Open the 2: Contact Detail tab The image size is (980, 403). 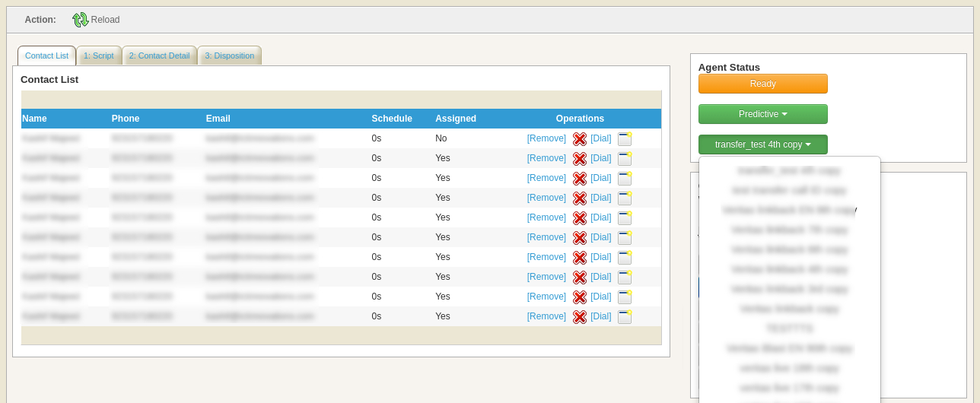tap(159, 56)
